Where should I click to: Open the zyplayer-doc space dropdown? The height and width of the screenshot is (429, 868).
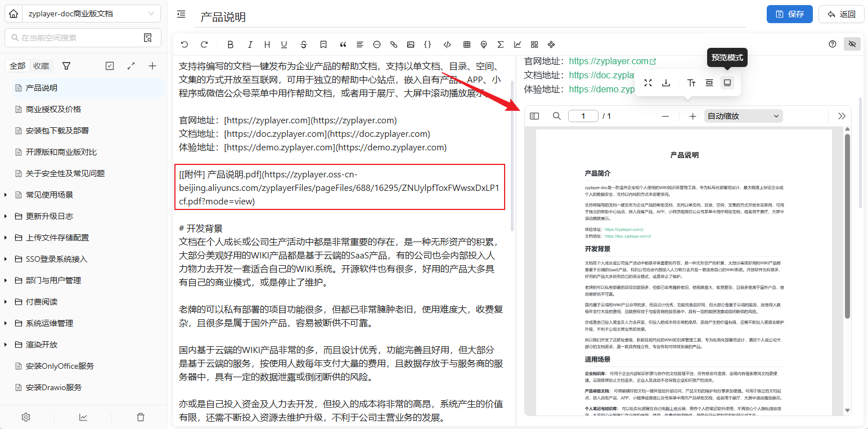point(92,14)
